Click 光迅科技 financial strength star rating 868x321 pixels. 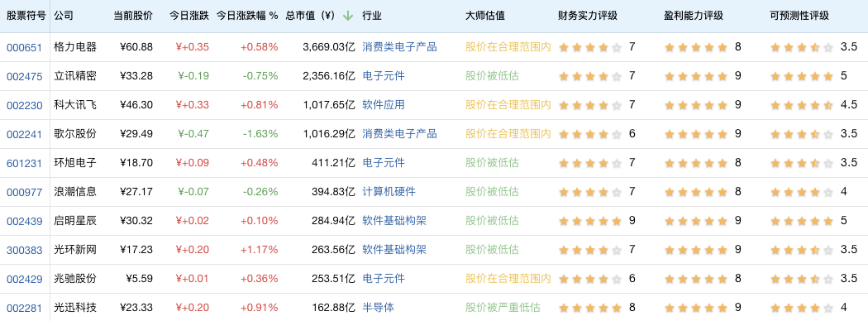click(x=590, y=308)
